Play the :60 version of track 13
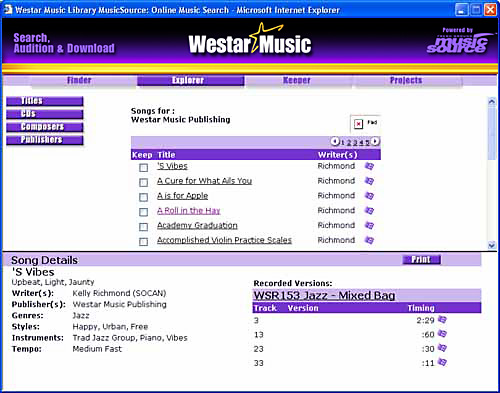Screen dimensions: 500x393 (442, 334)
